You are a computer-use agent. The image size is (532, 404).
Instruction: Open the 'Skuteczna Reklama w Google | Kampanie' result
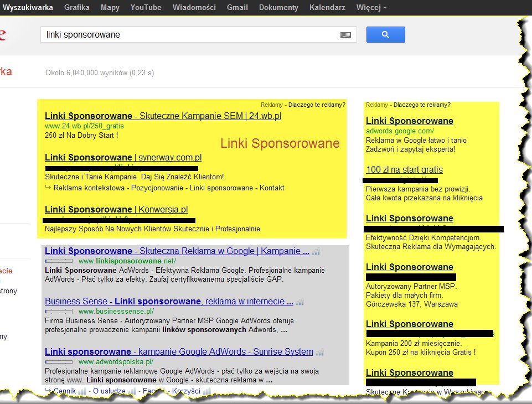pyautogui.click(x=177, y=251)
